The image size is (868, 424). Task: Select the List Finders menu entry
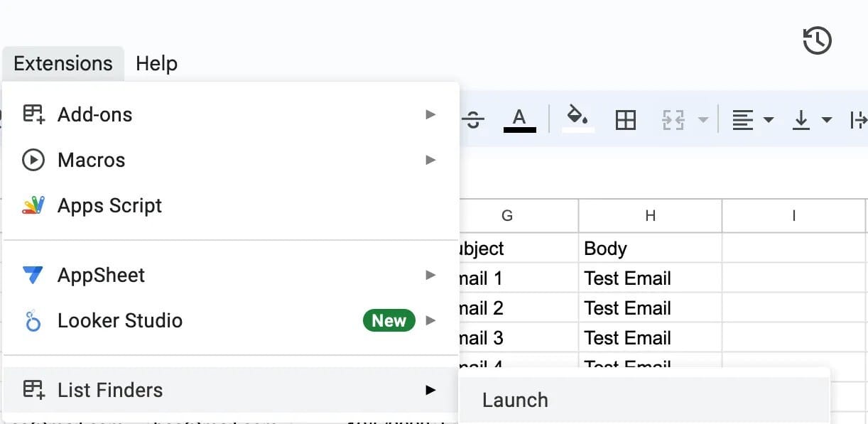[231, 390]
